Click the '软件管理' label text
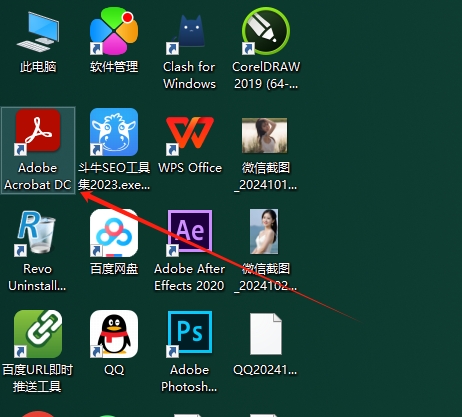Viewport: 462px width, 417px height. [x=114, y=67]
